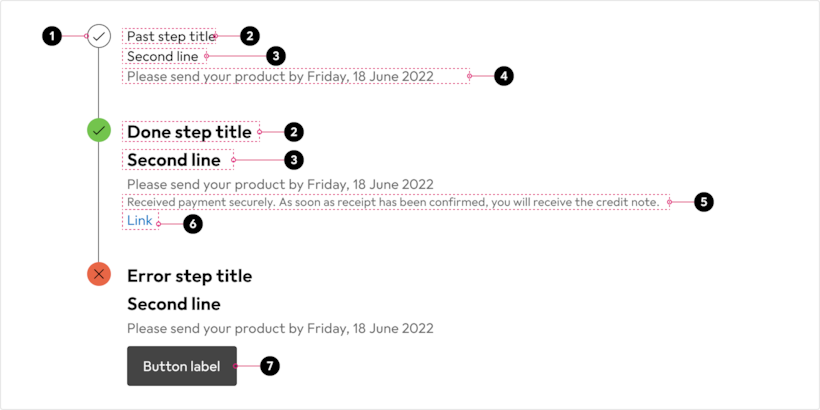Click the Error step title heading

pyautogui.click(x=190, y=276)
